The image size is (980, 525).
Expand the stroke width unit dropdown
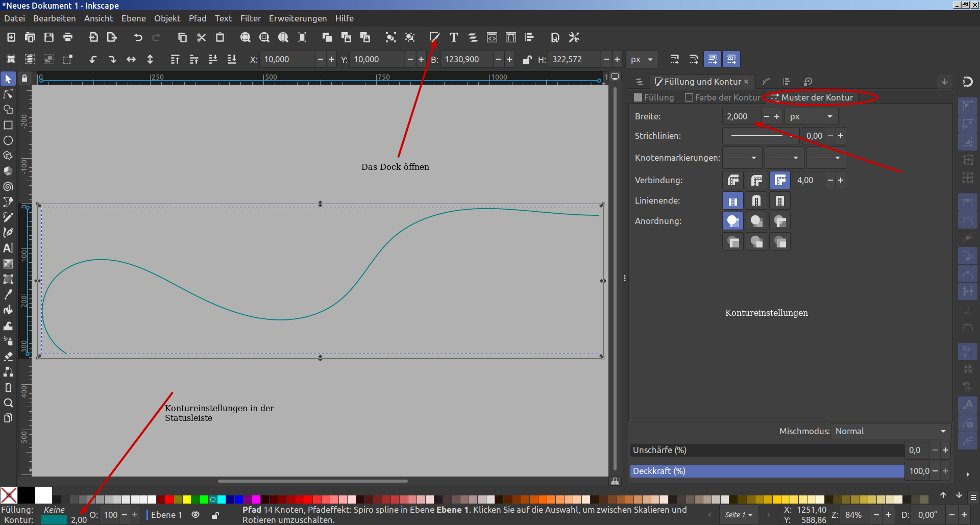tap(811, 117)
